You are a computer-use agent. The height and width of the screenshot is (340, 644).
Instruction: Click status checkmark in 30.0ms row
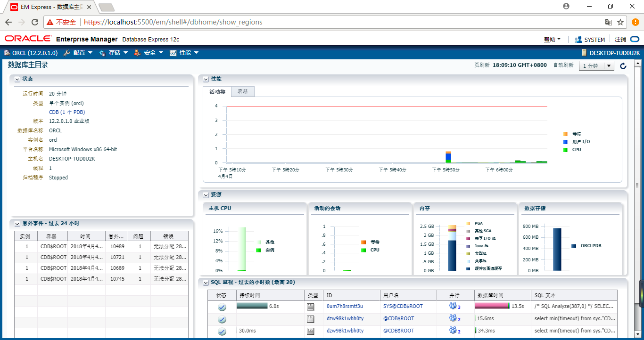pyautogui.click(x=222, y=331)
